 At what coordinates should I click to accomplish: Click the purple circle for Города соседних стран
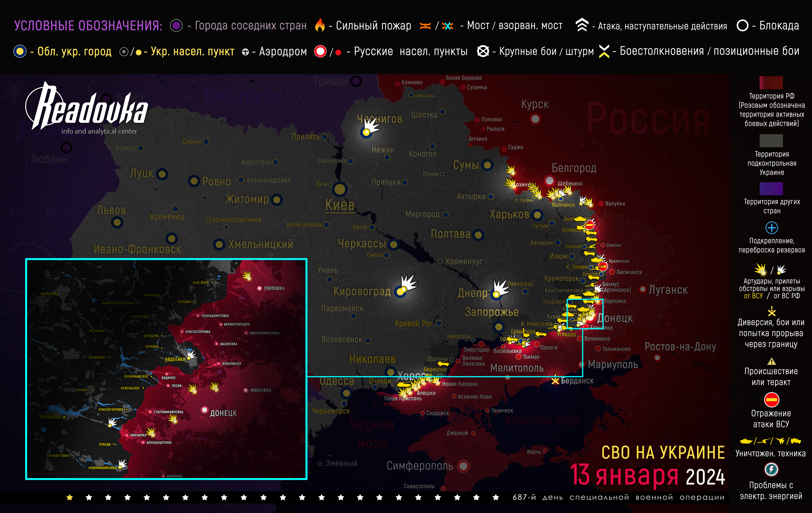(176, 26)
